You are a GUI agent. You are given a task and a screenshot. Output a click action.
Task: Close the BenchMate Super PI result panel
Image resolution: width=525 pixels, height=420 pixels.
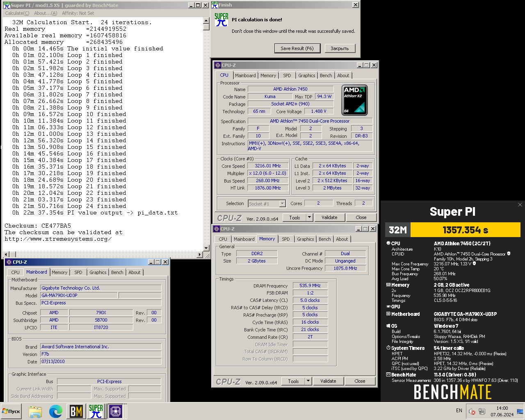520,205
